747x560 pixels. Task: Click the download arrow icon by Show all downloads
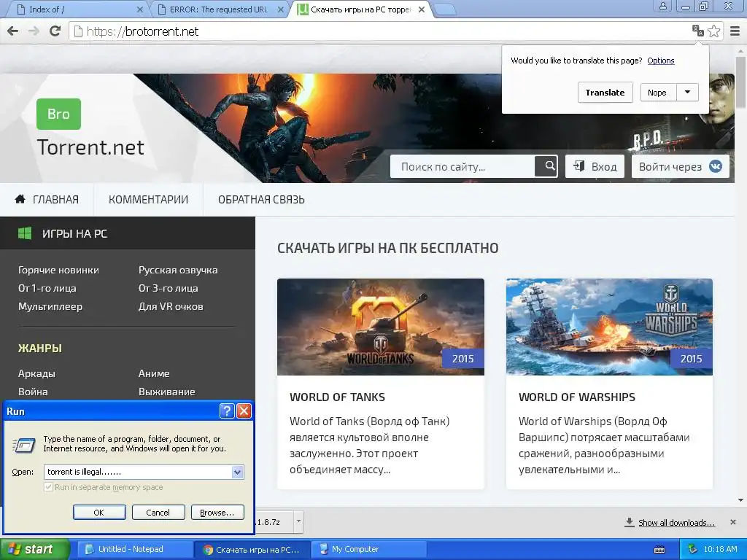click(x=630, y=522)
